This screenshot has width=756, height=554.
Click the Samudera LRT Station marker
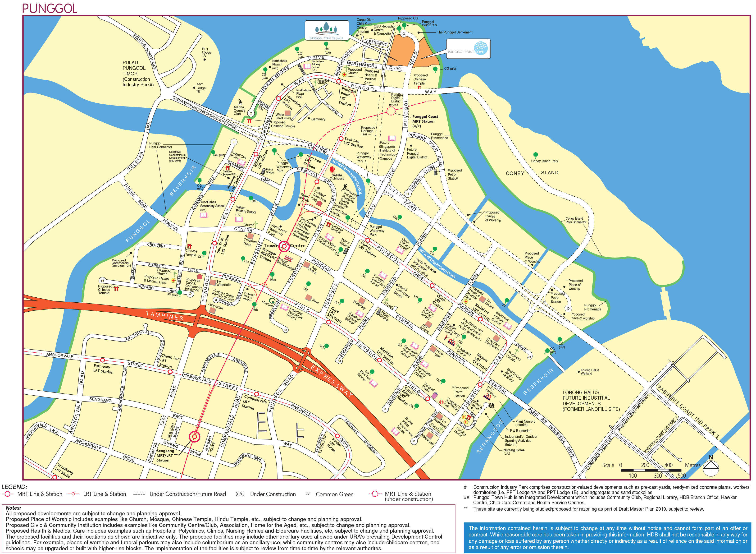pos(278,99)
